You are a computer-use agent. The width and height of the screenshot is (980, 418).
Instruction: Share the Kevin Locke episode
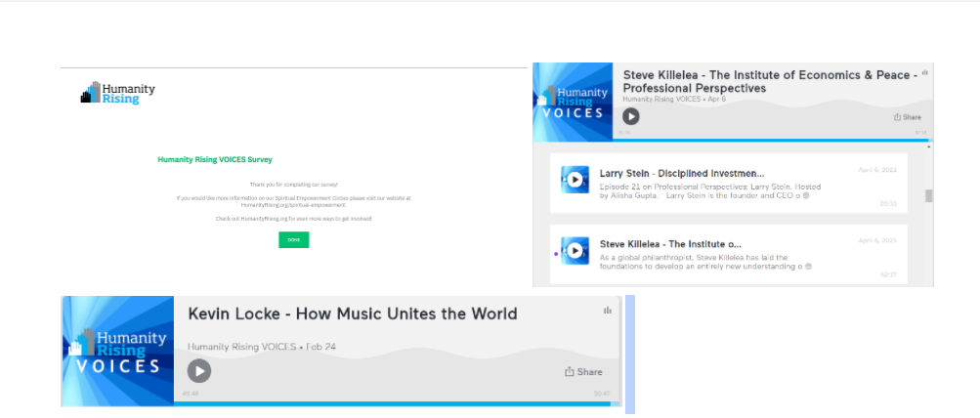[583, 372]
